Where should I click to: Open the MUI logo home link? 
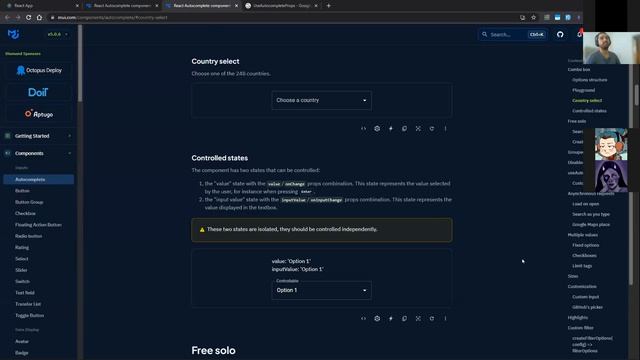click(13, 34)
